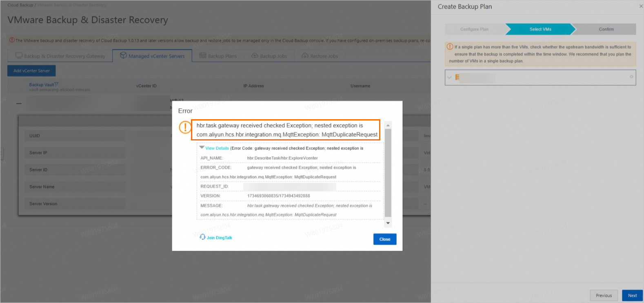Click the UUID label row
This screenshot has height=303, width=644.
(75, 136)
